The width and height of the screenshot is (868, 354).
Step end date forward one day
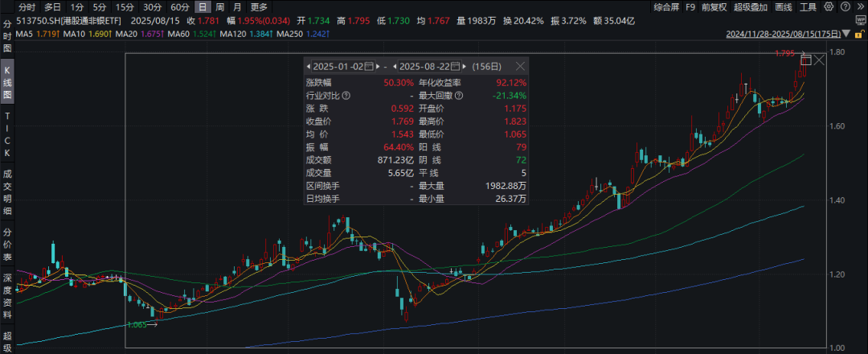coord(465,67)
